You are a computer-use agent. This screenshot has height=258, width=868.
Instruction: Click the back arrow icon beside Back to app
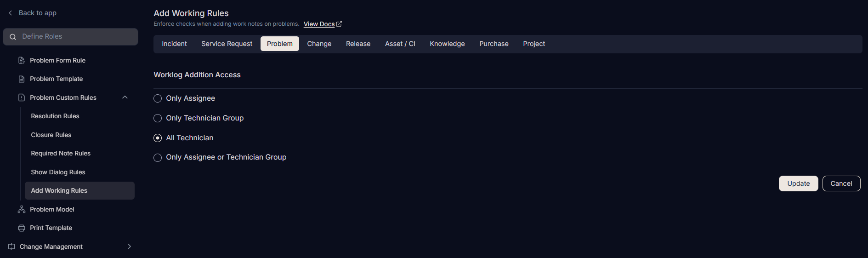(11, 13)
